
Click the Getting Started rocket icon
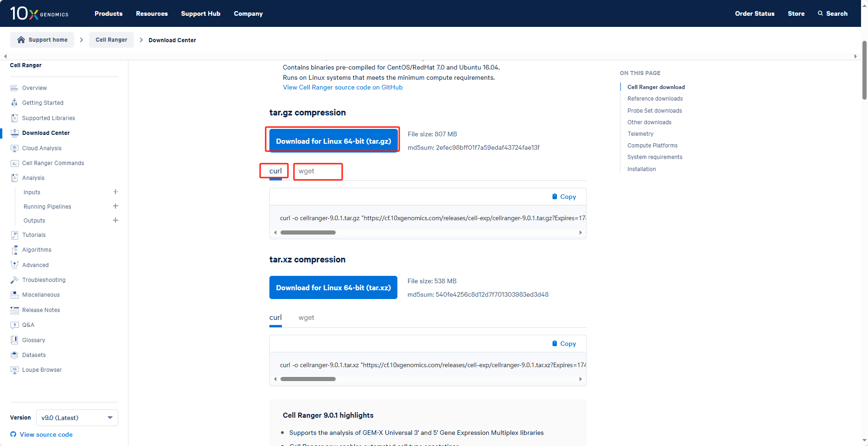pyautogui.click(x=14, y=103)
